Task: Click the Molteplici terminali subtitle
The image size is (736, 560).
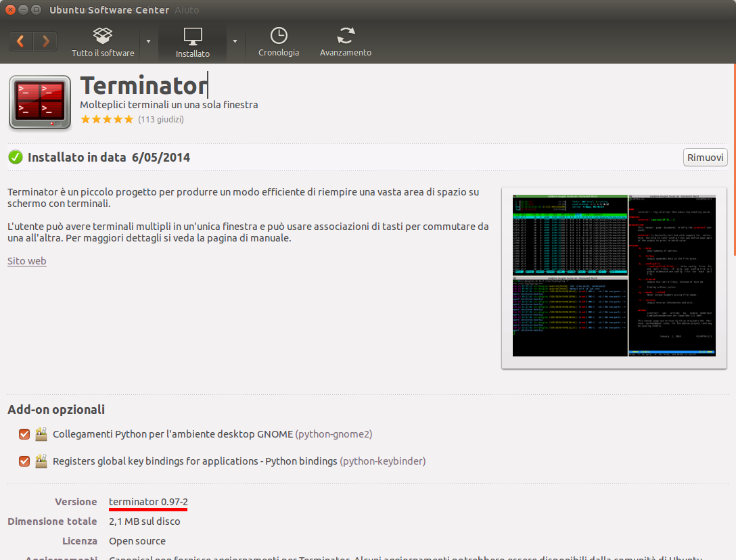Action: [169, 105]
